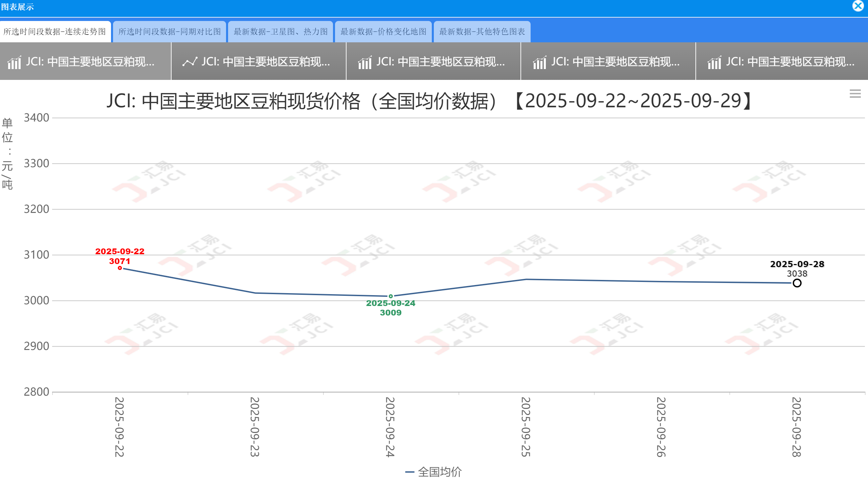Open 最新数据-卫星图、热力图 tab

(x=281, y=32)
